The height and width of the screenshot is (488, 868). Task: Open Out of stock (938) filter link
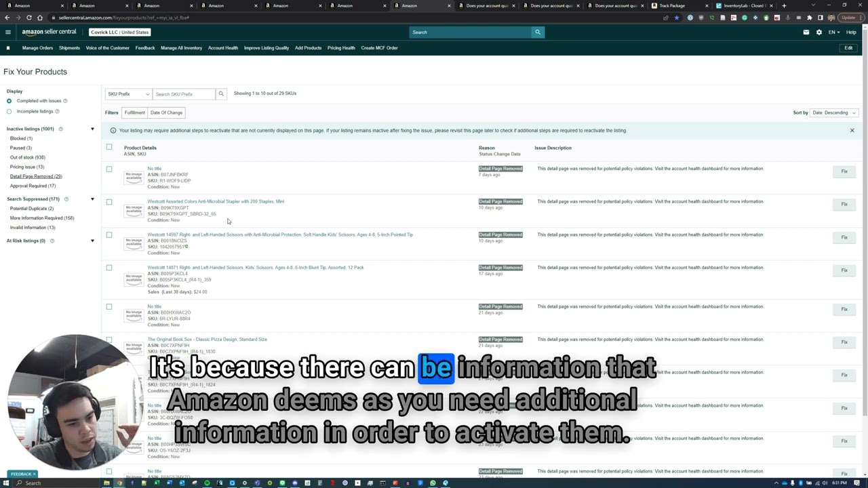point(28,157)
